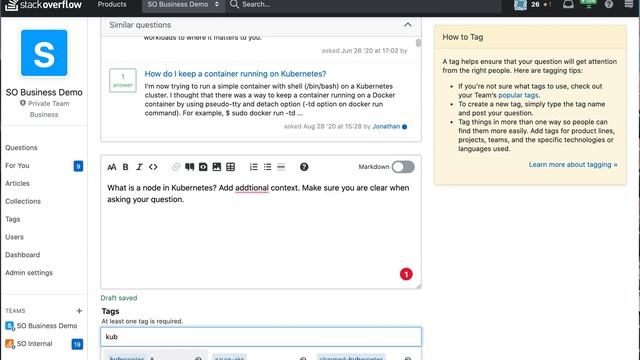Screen dimensions: 640x360
Task: Insert an image using the picture icon
Action: coord(217,167)
